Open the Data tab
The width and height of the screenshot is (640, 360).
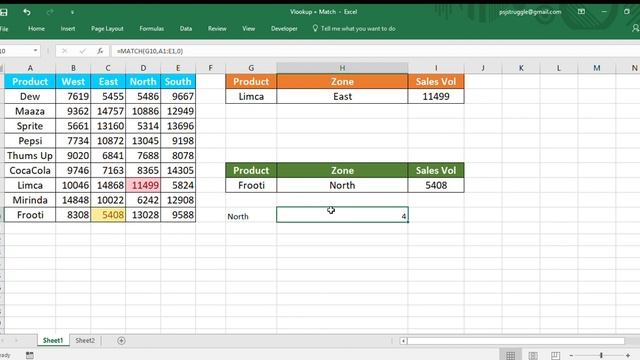186,29
